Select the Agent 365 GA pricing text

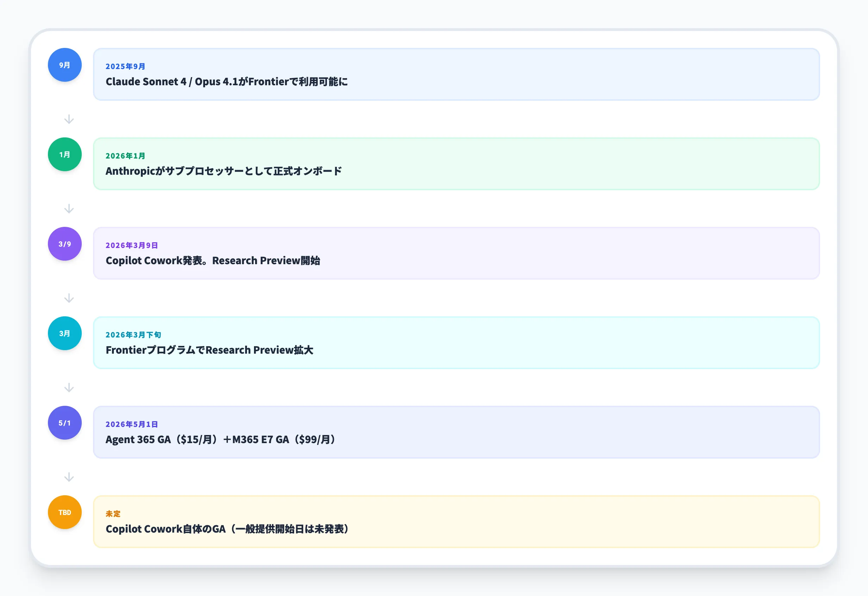click(x=221, y=439)
